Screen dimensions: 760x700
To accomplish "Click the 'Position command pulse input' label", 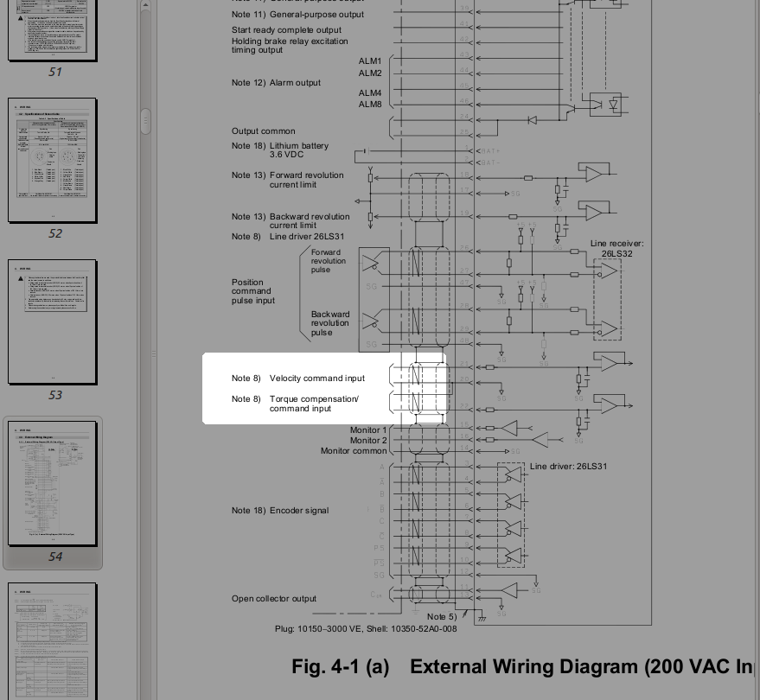I will [253, 291].
